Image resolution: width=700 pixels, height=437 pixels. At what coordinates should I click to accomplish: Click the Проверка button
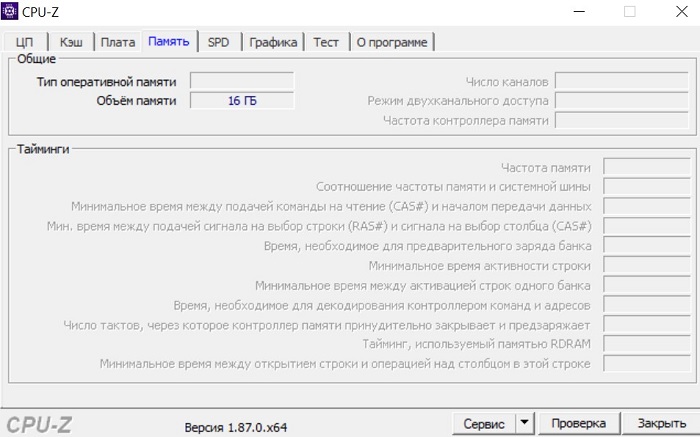tap(579, 423)
